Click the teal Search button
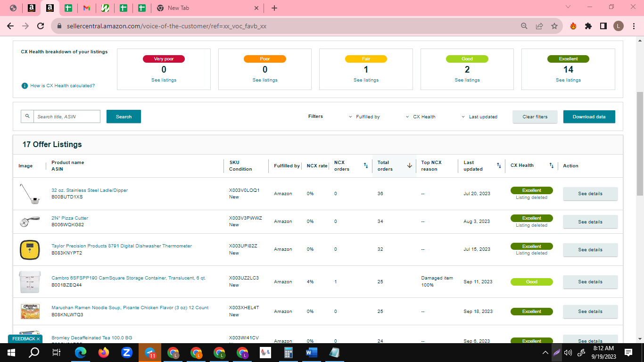Screen dimensions: 644x362 124,116
